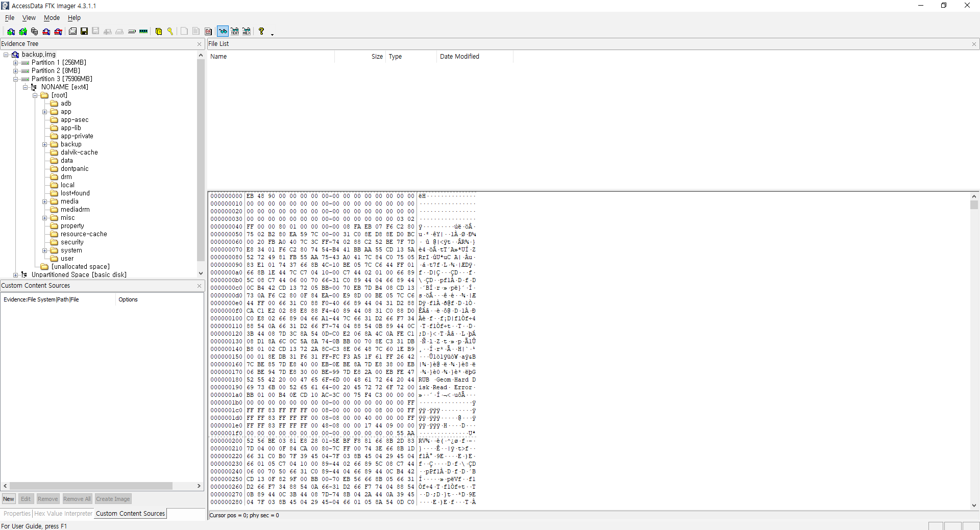Open the Image Mounting tool icon
Viewport: 980px width, 530px height.
34,32
